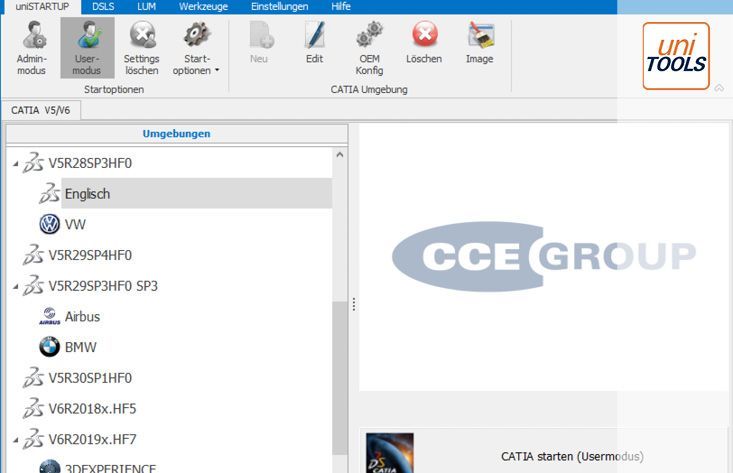Click the V6R2019x.HF7 Dassault icon
The image size is (733, 473).
[x=33, y=439]
